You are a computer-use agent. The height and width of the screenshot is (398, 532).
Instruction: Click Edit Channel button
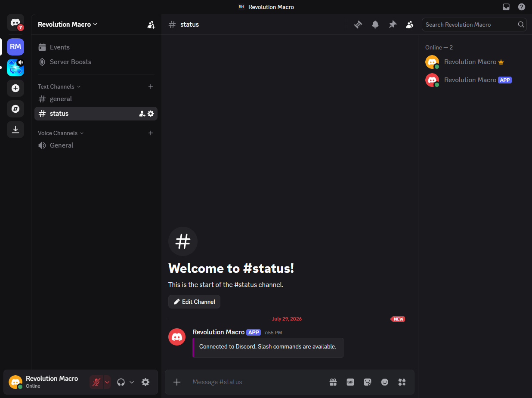[x=194, y=302]
